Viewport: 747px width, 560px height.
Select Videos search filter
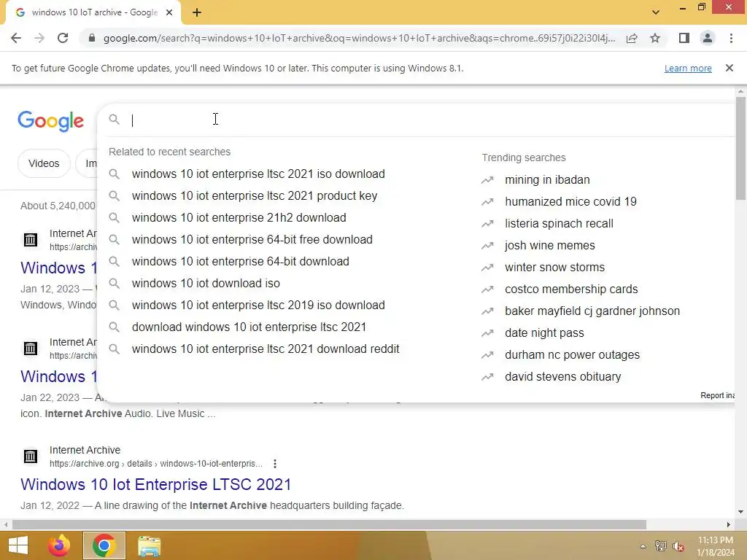[x=44, y=163]
